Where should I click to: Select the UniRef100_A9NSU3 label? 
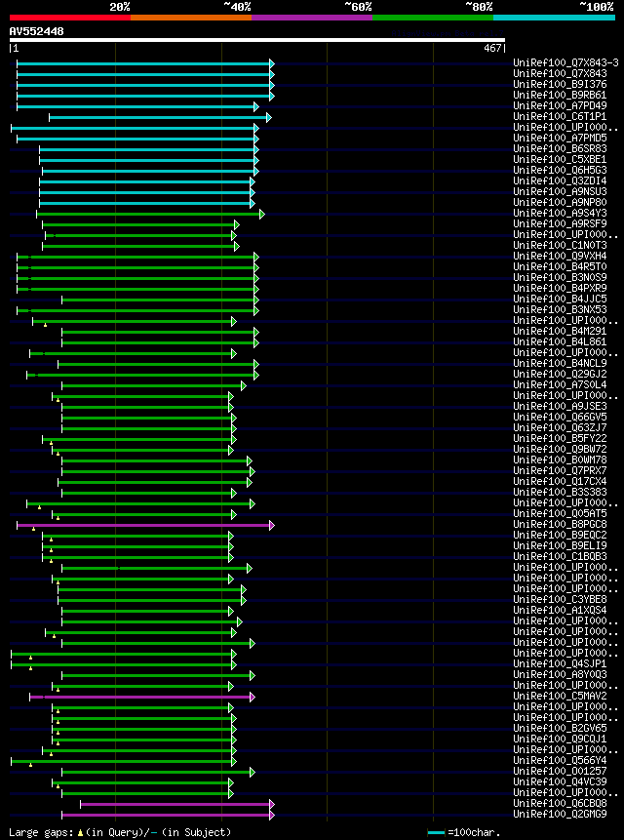pyautogui.click(x=561, y=192)
